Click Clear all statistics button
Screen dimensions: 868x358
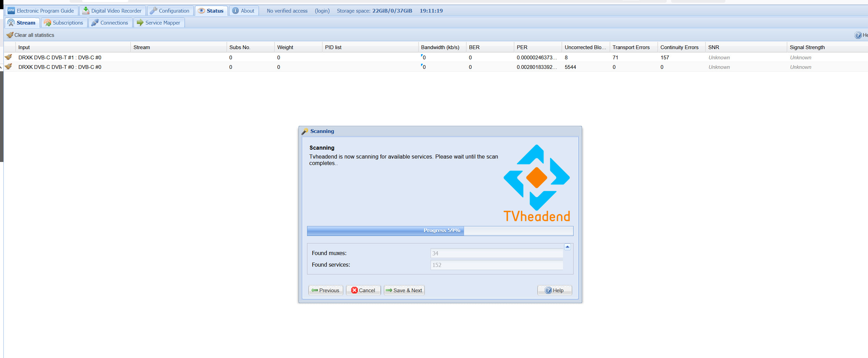30,35
